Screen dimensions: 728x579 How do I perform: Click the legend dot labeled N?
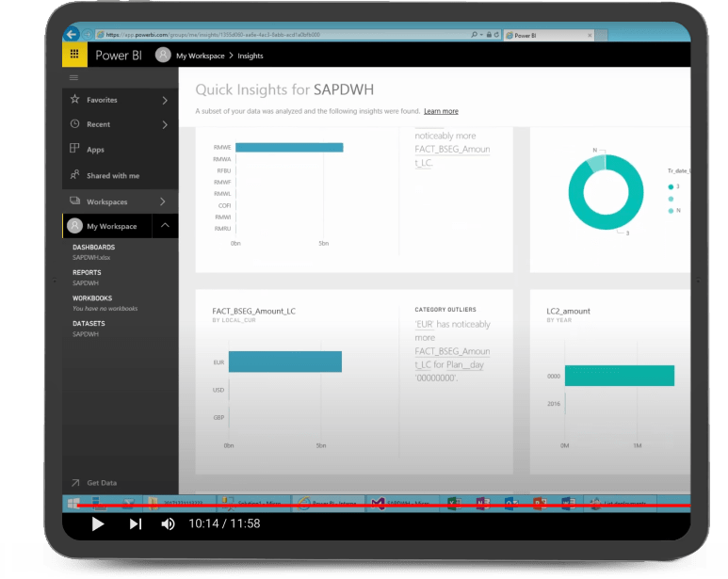[671, 211]
